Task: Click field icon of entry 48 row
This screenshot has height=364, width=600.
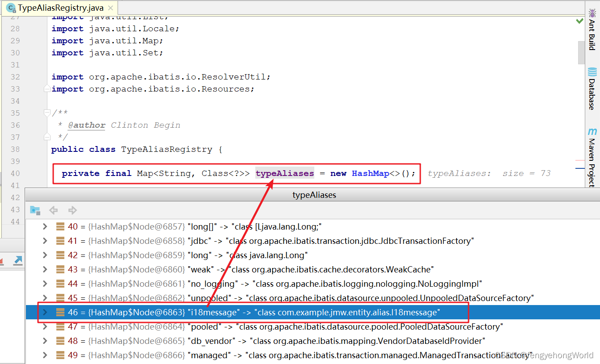Action: pyautogui.click(x=60, y=341)
